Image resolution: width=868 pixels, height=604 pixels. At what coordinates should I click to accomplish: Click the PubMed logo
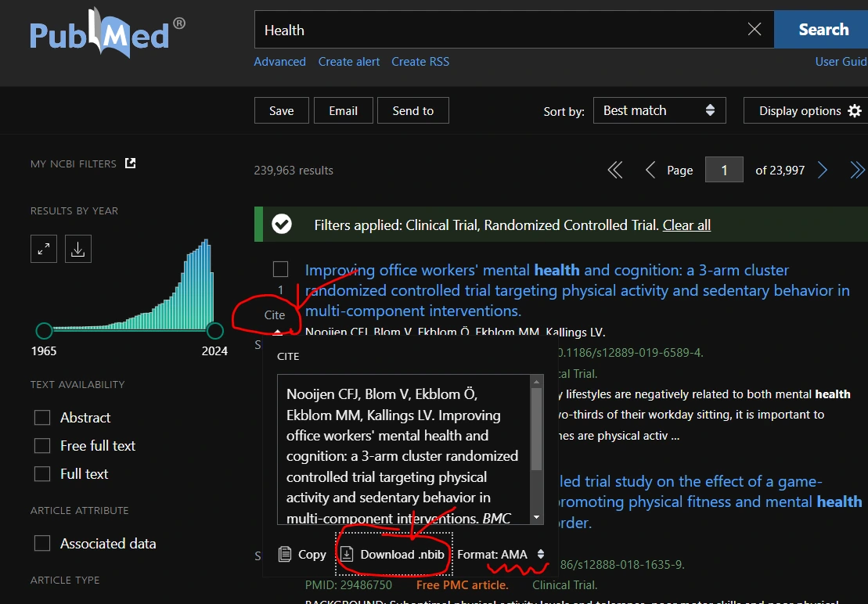(107, 33)
